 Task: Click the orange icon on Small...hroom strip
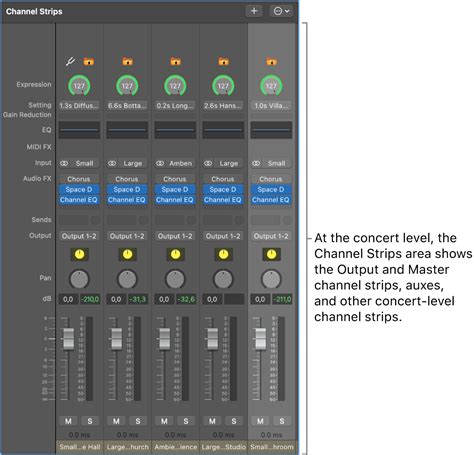coord(271,61)
